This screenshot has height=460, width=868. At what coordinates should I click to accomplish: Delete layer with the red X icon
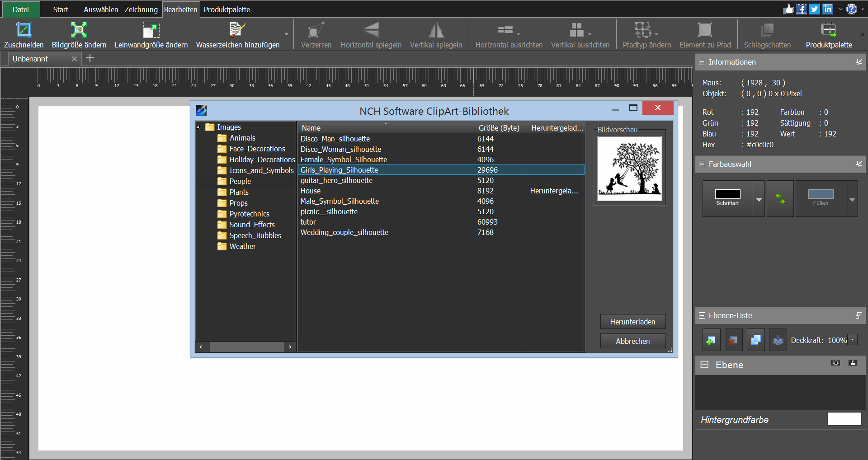[733, 340]
